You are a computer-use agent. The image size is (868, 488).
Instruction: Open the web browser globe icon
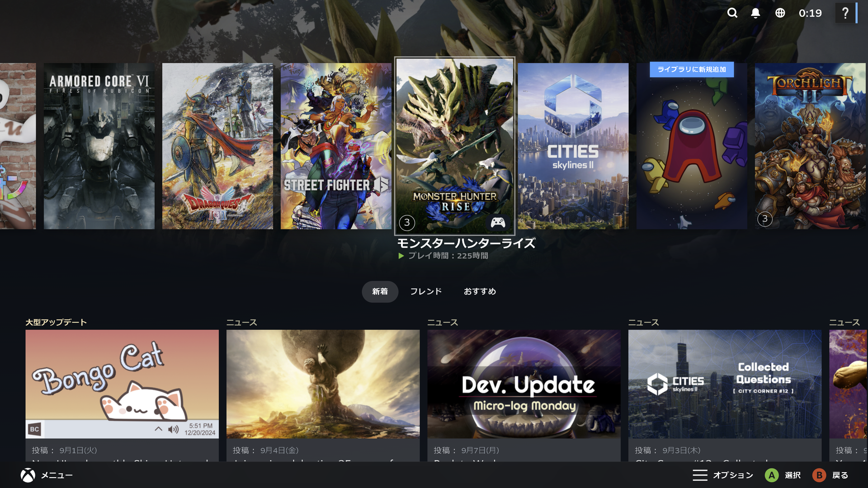point(780,13)
